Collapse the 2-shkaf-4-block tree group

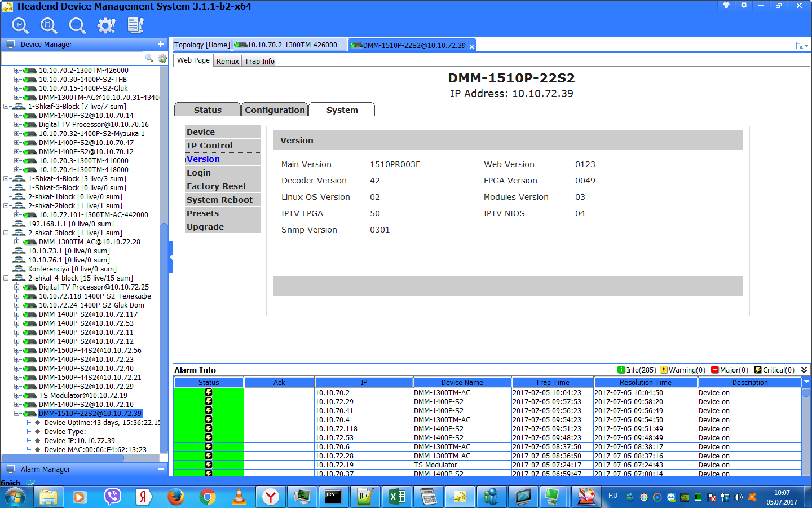tap(6, 278)
